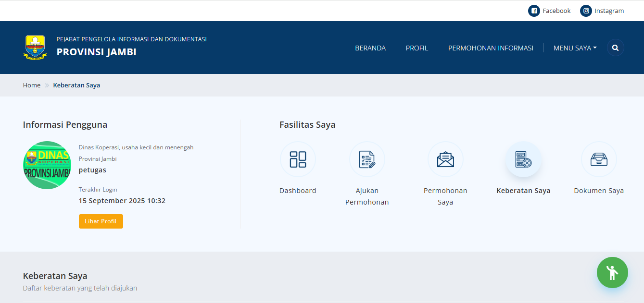The image size is (644, 303).
Task: Open the Permohonan Saya envelope icon
Action: [445, 159]
